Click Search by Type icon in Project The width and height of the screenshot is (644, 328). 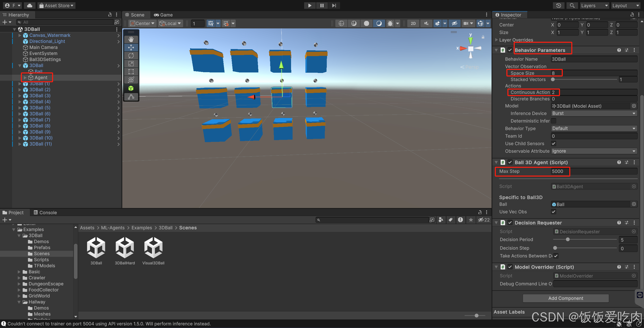441,220
